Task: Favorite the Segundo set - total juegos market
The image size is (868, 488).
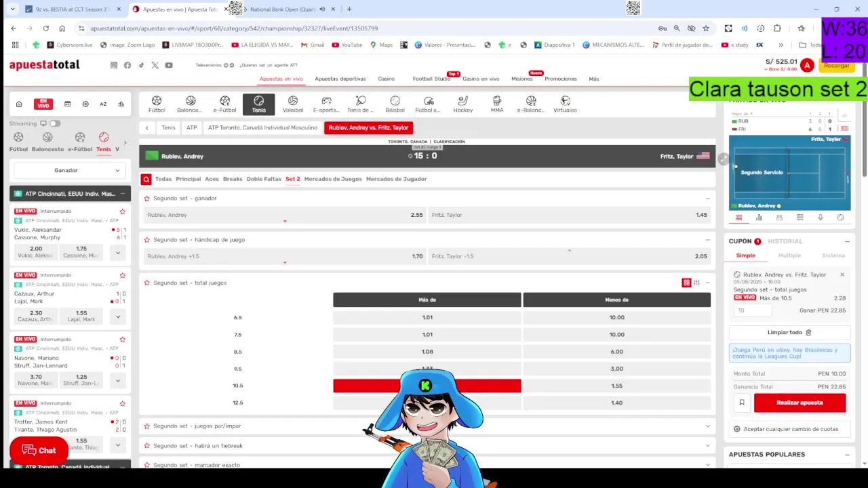Action: tap(146, 283)
